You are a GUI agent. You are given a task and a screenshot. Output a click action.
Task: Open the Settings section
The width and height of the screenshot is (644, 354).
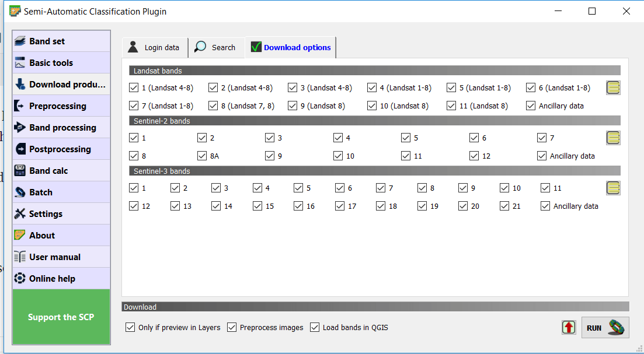click(61, 213)
